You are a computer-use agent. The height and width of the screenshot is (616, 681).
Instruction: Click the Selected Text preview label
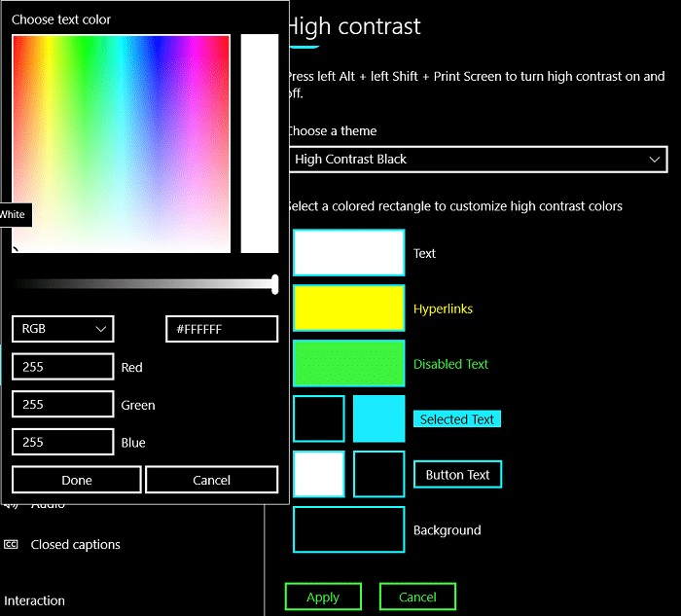pyautogui.click(x=457, y=419)
